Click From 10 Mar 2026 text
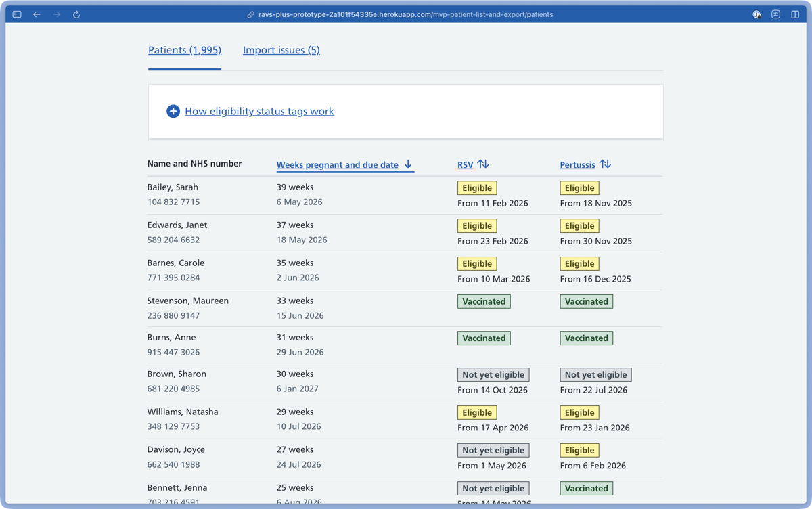The height and width of the screenshot is (509, 812). coord(494,279)
